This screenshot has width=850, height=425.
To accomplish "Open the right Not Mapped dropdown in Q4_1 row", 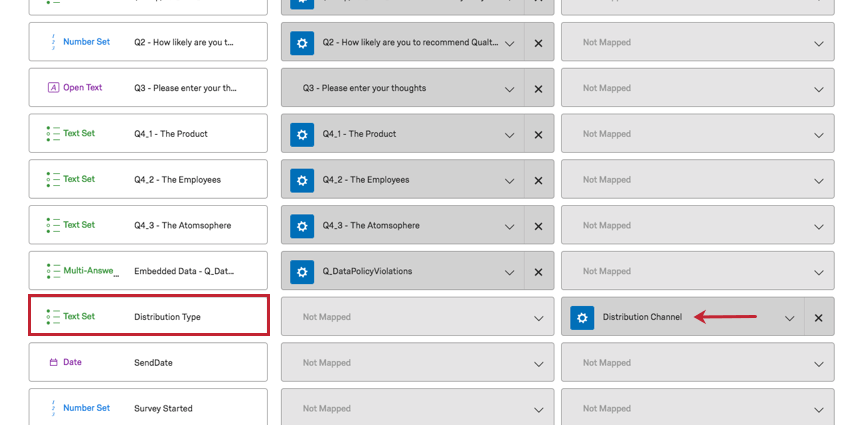I will (x=697, y=134).
